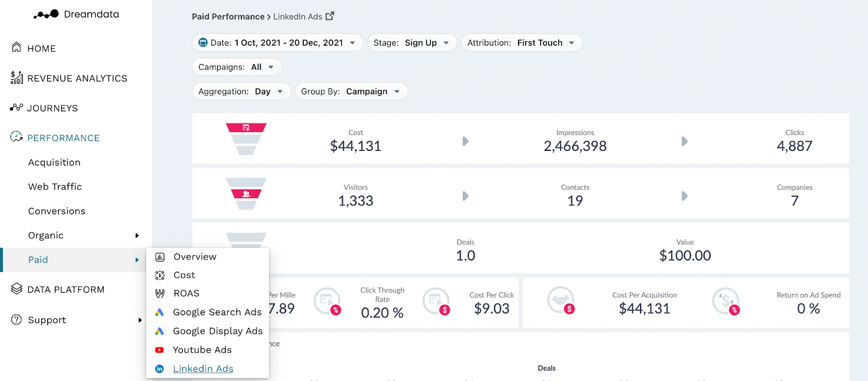The image size is (868, 381).
Task: Open the Stage Sign Up dropdown
Action: tap(412, 42)
